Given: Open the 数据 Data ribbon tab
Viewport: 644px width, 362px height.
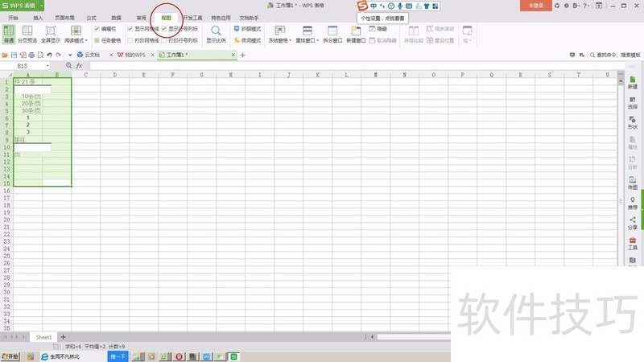Looking at the screenshot, I should tap(116, 18).
